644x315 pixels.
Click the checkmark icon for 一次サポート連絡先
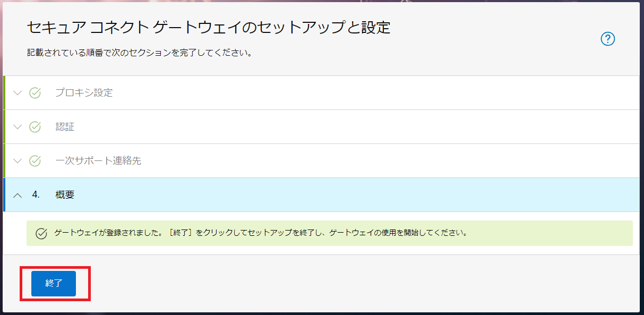(34, 161)
